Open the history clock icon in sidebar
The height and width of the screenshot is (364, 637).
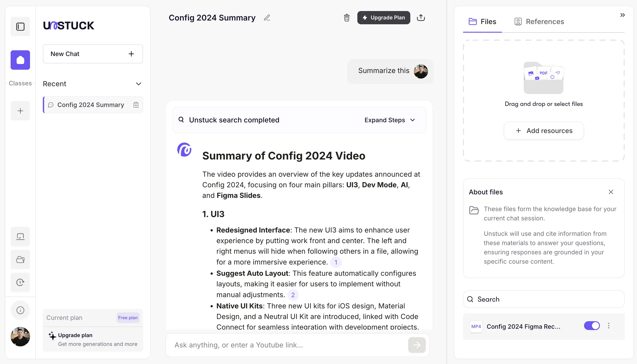20,282
